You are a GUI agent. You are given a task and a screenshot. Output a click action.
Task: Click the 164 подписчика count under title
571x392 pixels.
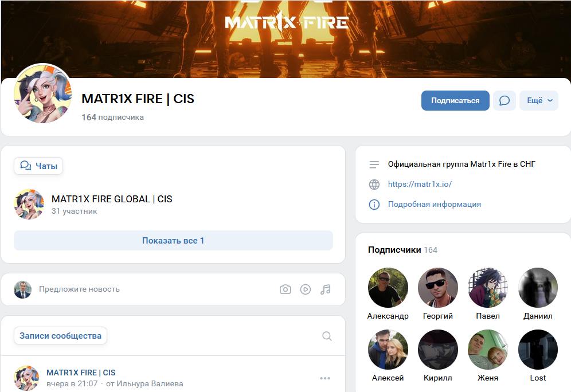(x=112, y=117)
